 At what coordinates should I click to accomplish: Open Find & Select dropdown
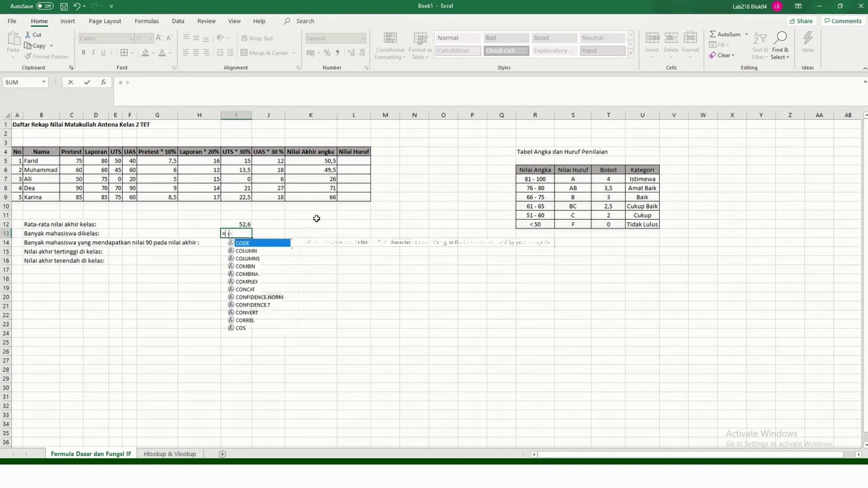780,45
